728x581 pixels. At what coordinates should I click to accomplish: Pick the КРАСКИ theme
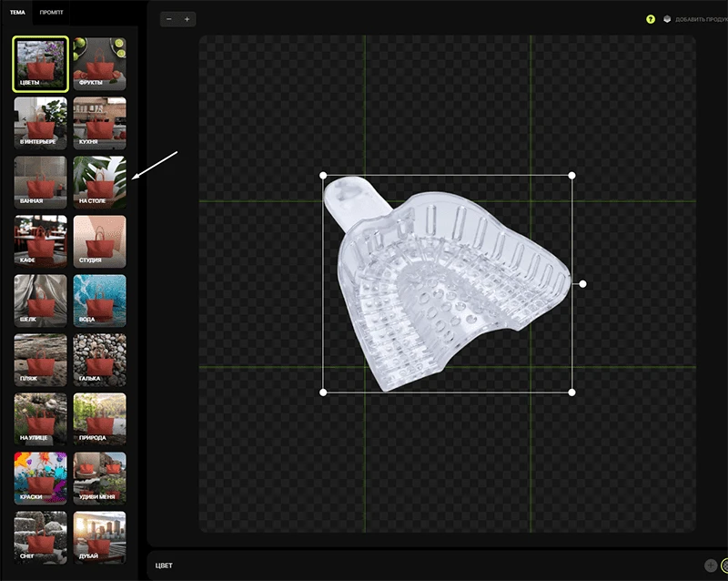[40, 478]
